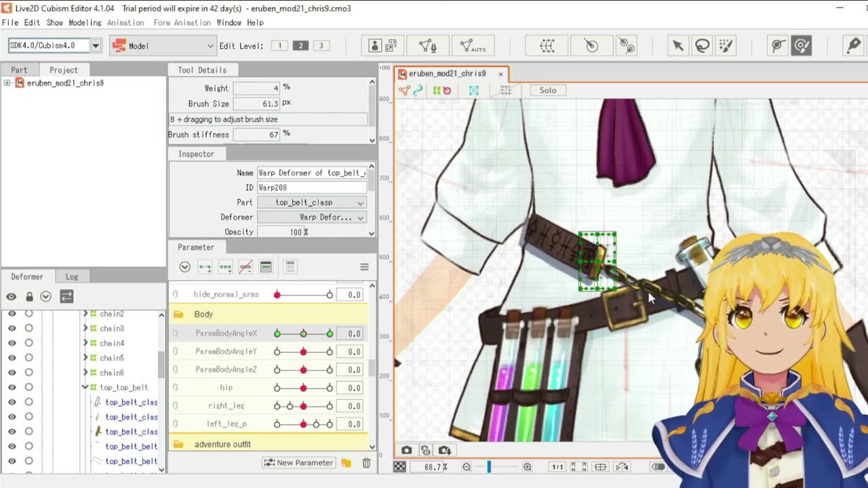Viewport: 868px width, 488px height.
Task: Click the zoom out magnifier icon
Action: pyautogui.click(x=467, y=467)
